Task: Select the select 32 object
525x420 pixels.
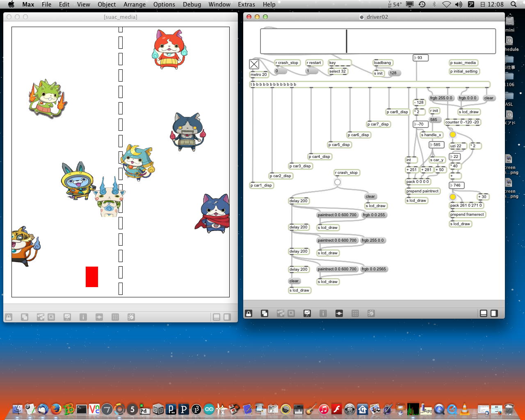Action: (x=338, y=71)
